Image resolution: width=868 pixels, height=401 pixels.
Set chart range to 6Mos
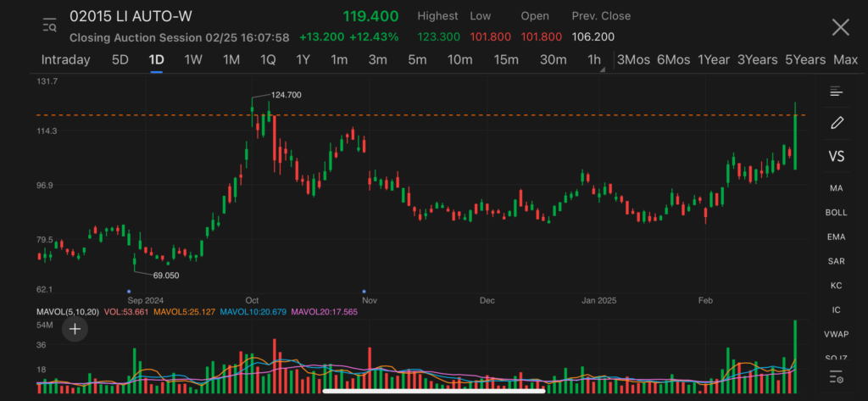point(673,60)
